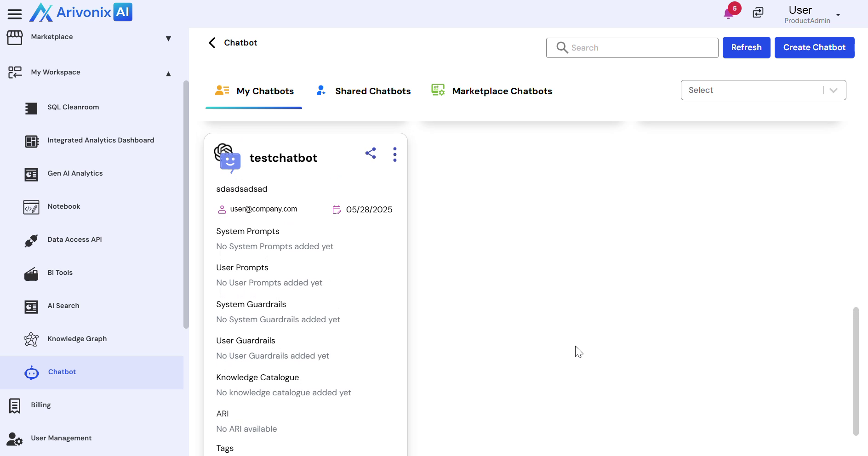The height and width of the screenshot is (456, 868).
Task: Go back using the Chatbot back arrow
Action: 212,43
